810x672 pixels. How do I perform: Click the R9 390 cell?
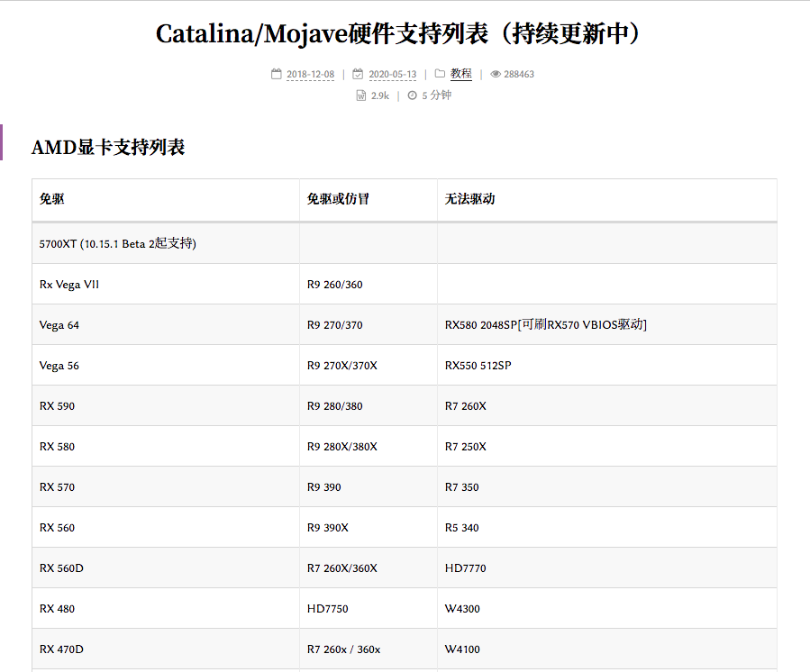click(369, 487)
